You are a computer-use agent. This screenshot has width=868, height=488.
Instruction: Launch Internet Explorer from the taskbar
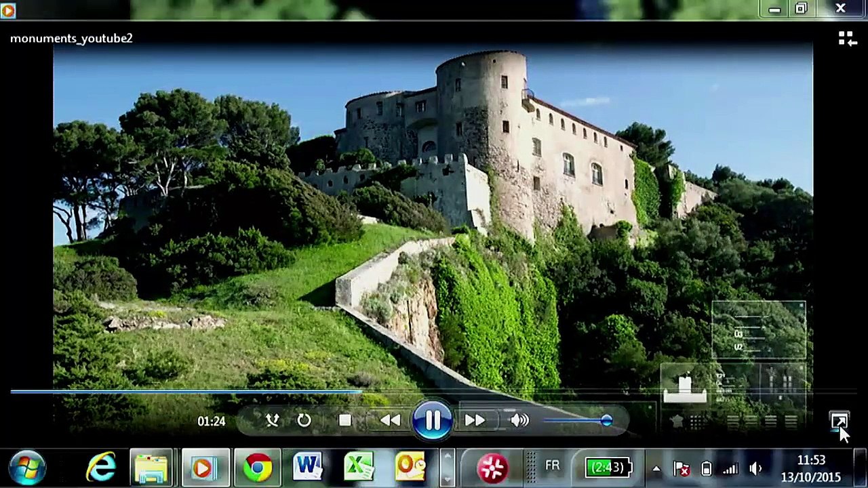[101, 468]
